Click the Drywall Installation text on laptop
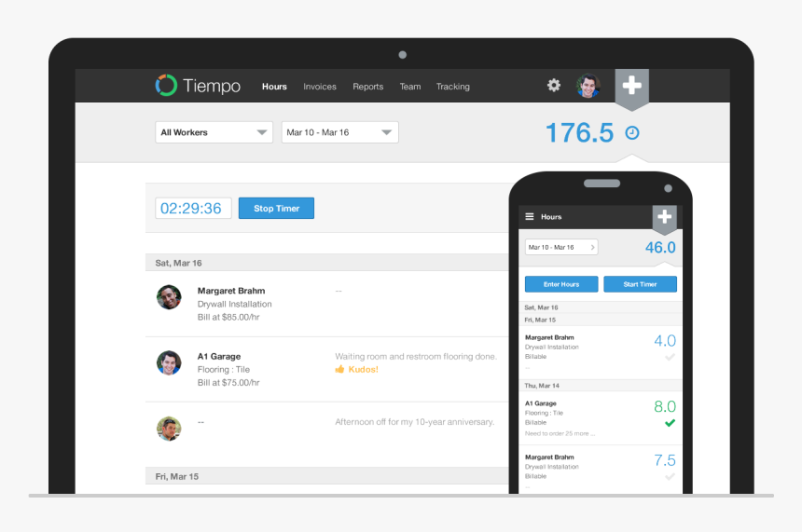This screenshot has width=802, height=532. point(234,304)
